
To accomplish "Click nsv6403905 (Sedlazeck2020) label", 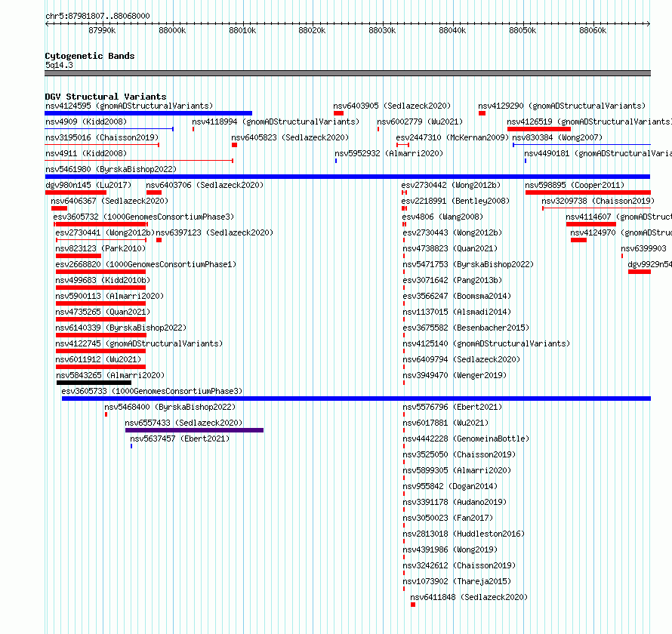I will pos(392,106).
